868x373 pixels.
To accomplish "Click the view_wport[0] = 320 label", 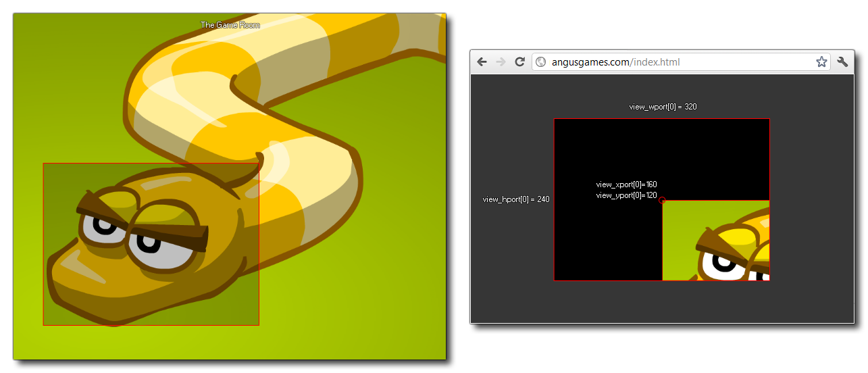I will coord(663,107).
